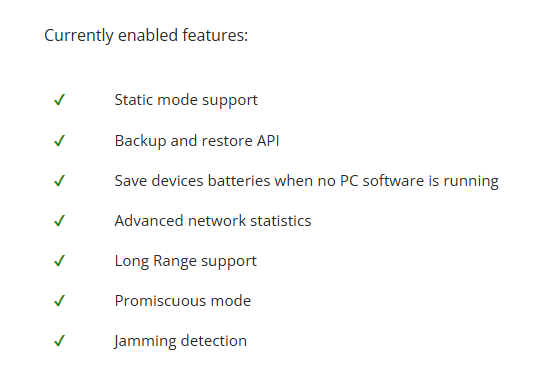The image size is (540, 388).
Task: Select the Advanced network statistics label
Action: [213, 221]
